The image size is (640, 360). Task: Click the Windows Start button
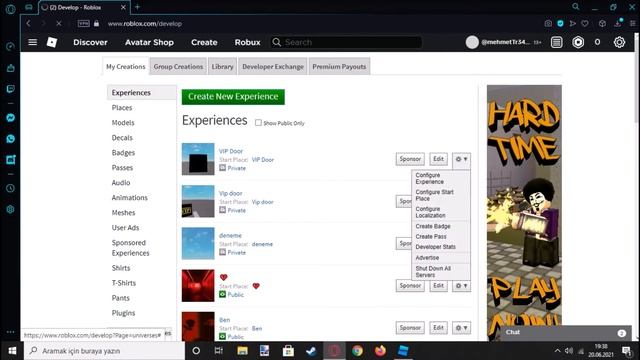click(x=12, y=351)
